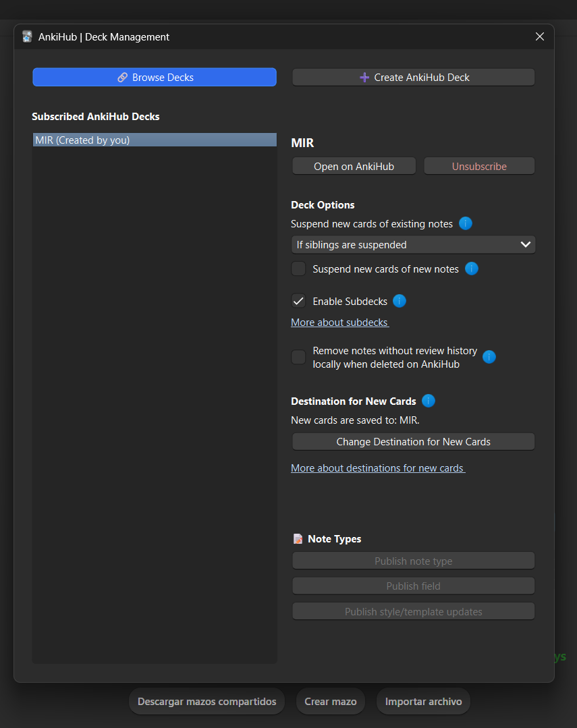This screenshot has width=577, height=728.
Task: Follow the More about subdecks link
Action: 340,323
